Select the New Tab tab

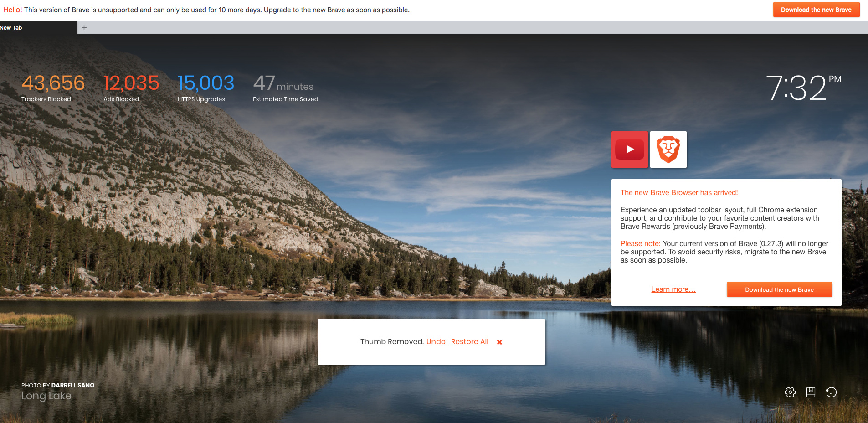click(38, 27)
